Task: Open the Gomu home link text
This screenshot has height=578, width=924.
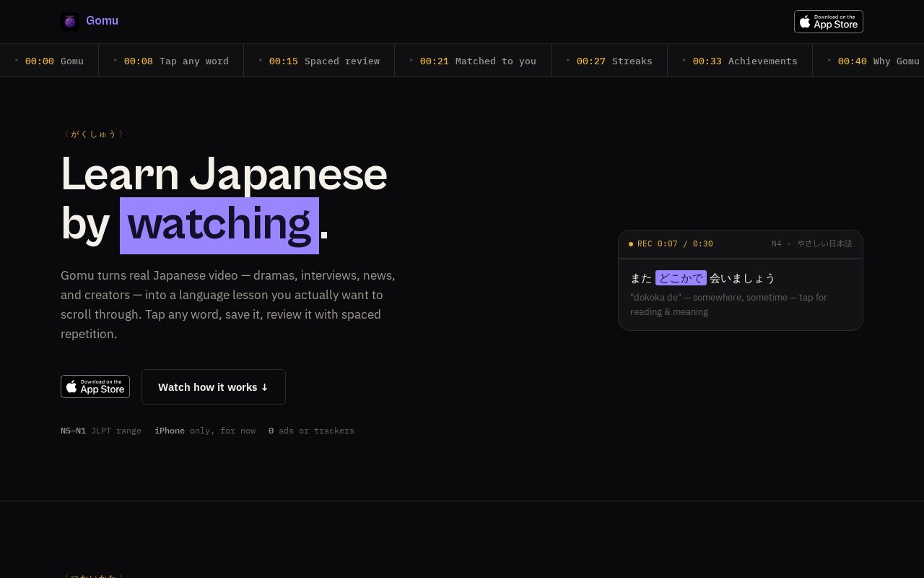Action: pos(102,21)
